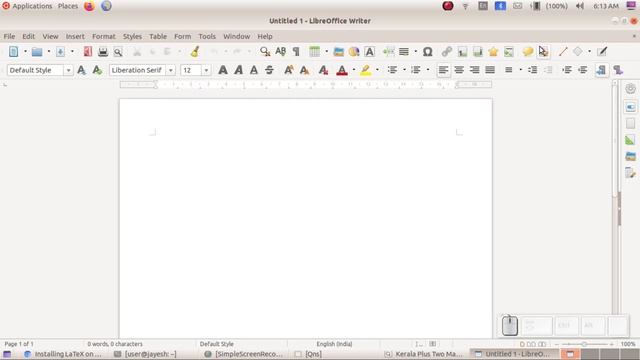
Task: Select the basic shapes diamond tool
Action: [578, 51]
